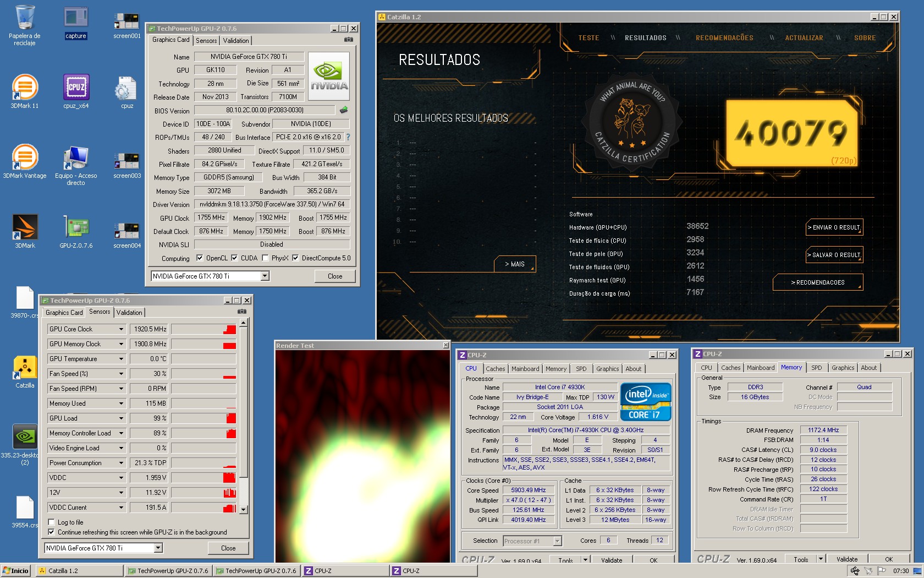Click camera icon in GPU-Z Sensors window

tap(241, 312)
